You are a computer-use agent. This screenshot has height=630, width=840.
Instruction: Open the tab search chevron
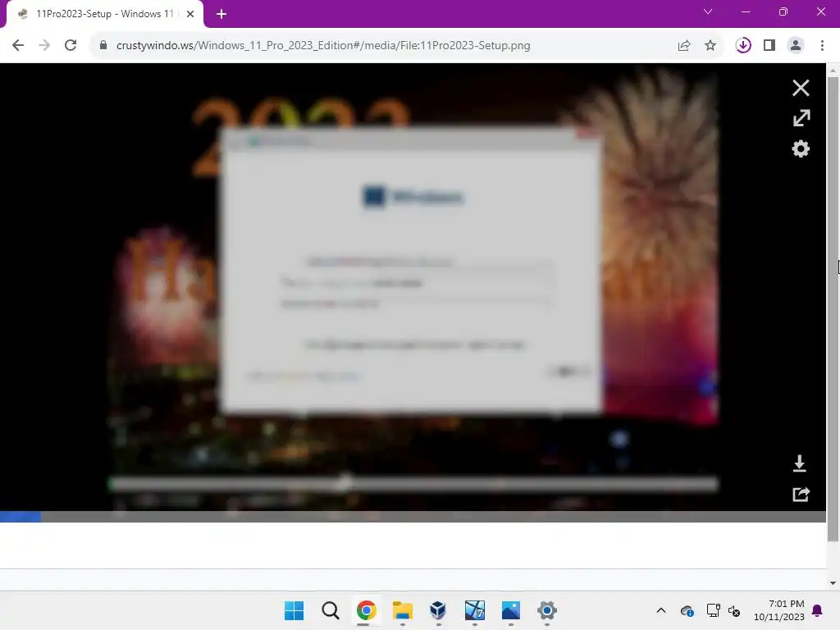(708, 11)
